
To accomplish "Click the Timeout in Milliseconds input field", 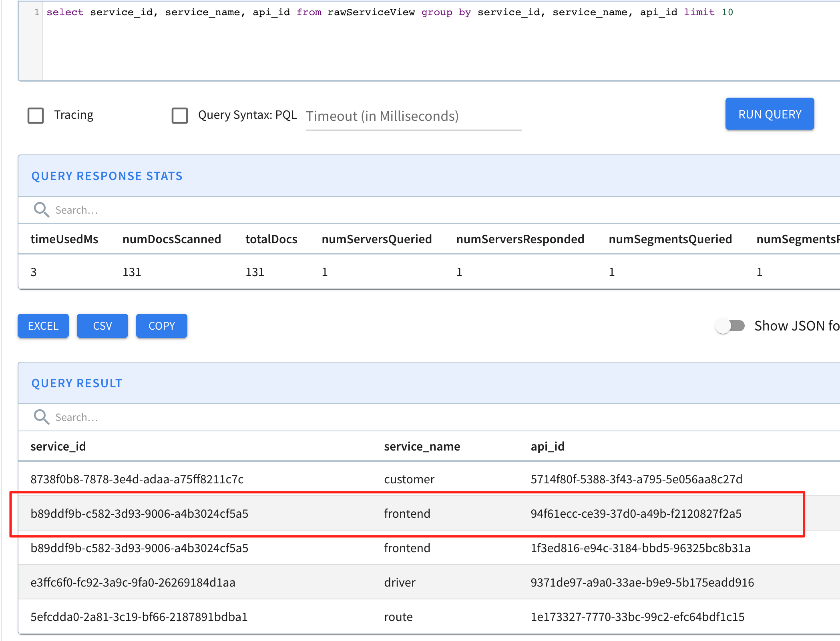I will point(413,116).
